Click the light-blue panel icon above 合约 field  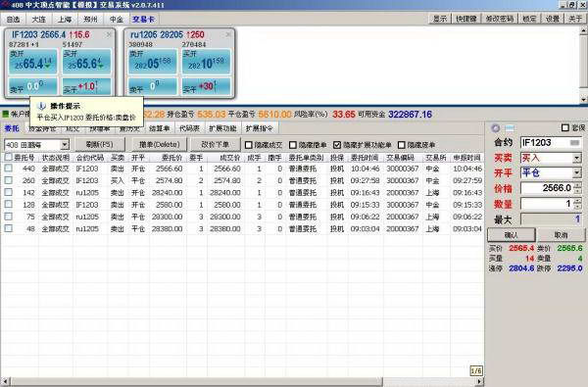point(509,128)
